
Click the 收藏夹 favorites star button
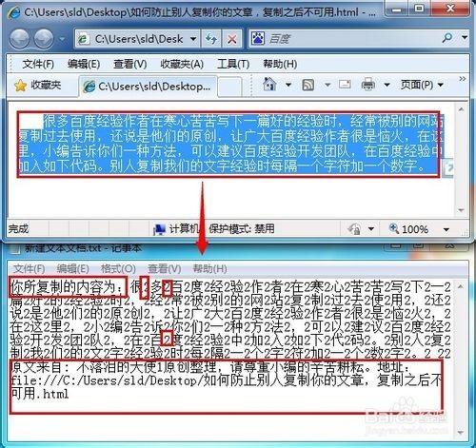tap(37, 85)
